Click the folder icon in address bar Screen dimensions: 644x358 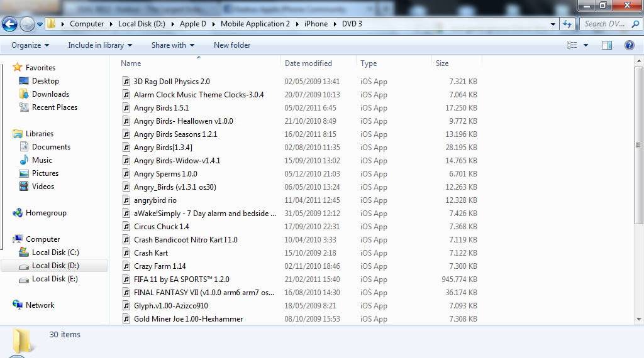pos(52,24)
